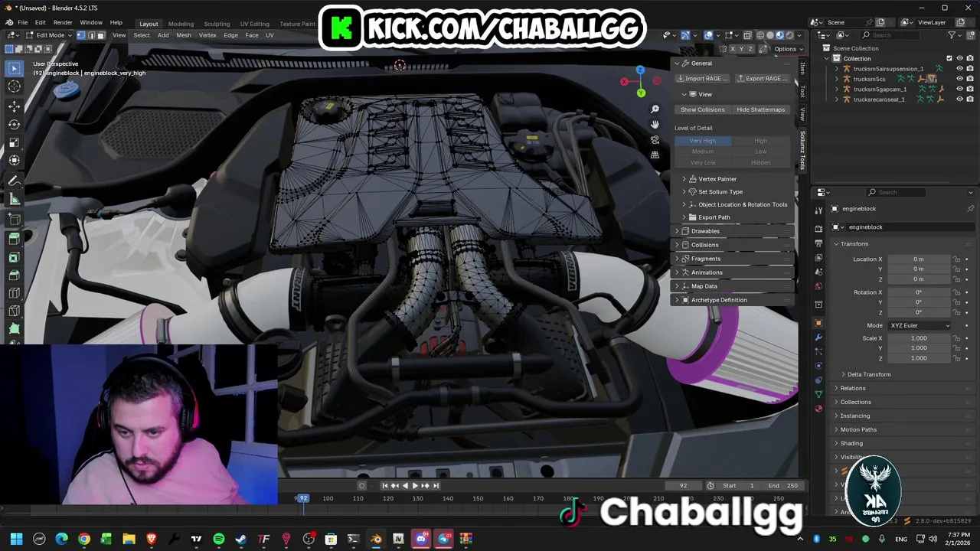The width and height of the screenshot is (980, 551).
Task: Click the viewport pan hand icon
Action: (x=655, y=124)
